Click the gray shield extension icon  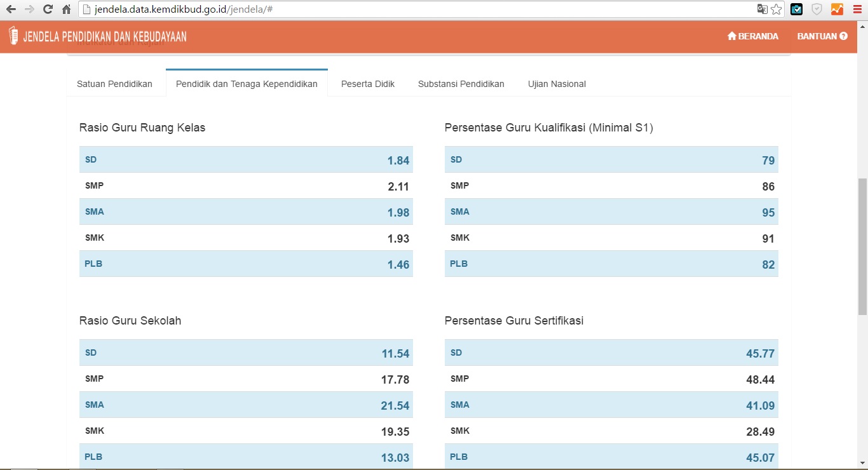817,10
